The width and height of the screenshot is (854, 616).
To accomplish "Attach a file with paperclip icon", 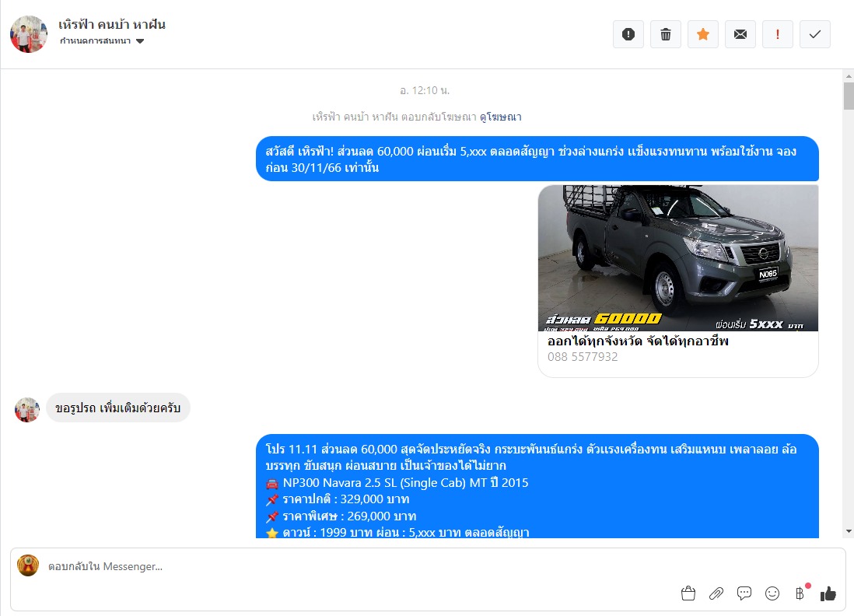I will pyautogui.click(x=716, y=593).
